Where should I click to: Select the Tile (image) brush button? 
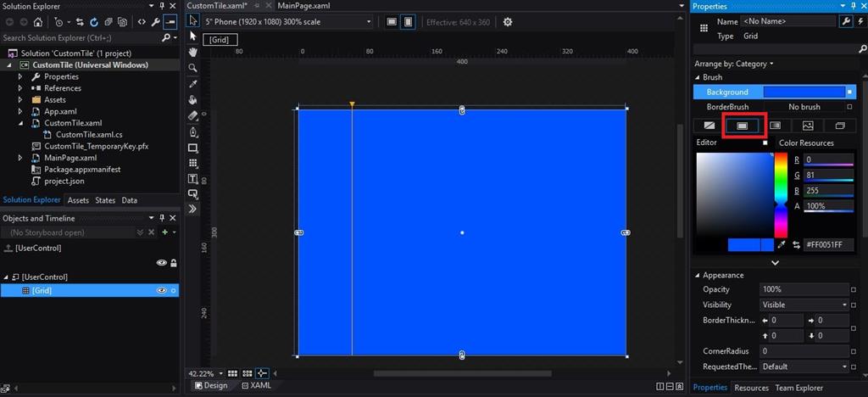tap(808, 126)
